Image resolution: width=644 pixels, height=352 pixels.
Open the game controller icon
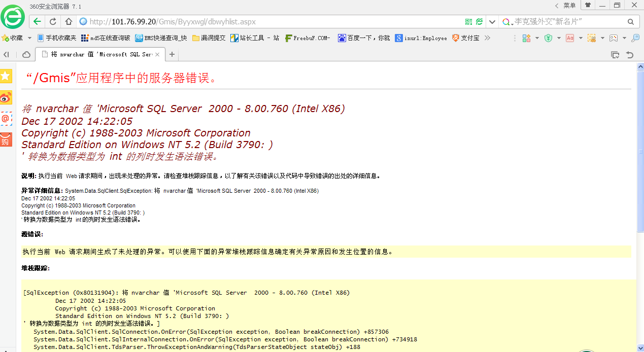(614, 38)
